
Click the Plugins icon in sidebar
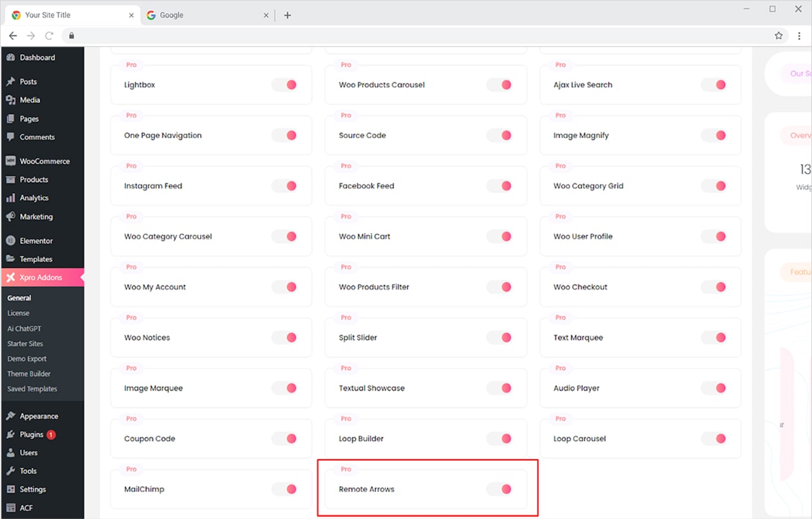coord(10,434)
